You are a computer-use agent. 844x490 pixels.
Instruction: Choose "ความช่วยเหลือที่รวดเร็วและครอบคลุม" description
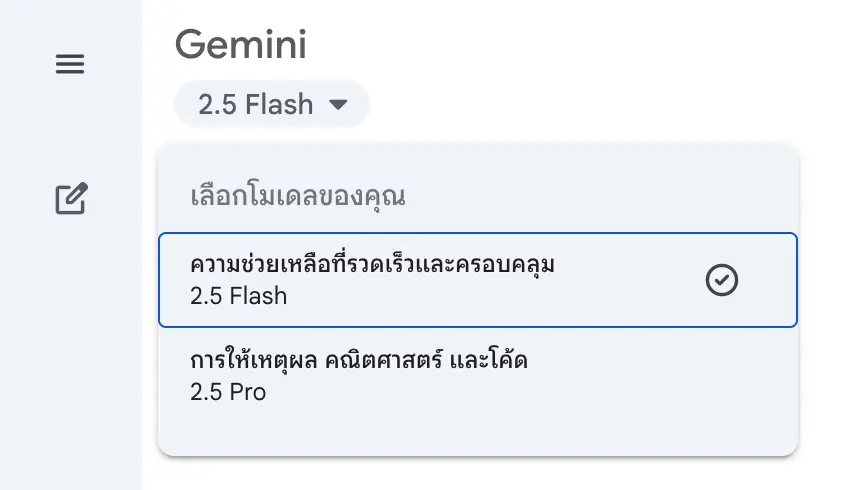tap(372, 265)
